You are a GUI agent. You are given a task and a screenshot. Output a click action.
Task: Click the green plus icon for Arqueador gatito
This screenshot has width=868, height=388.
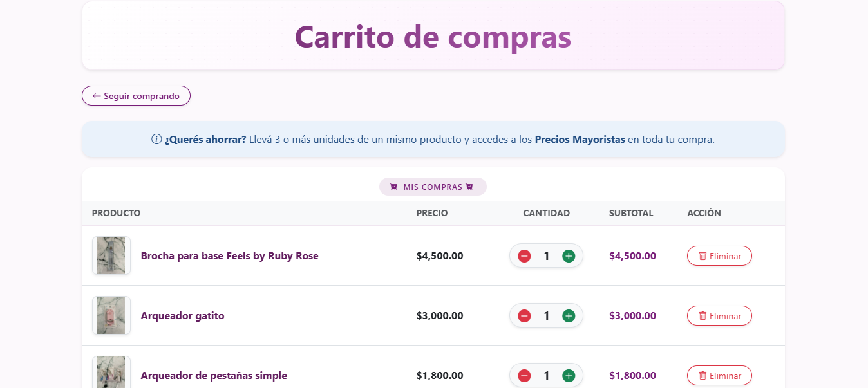(568, 315)
